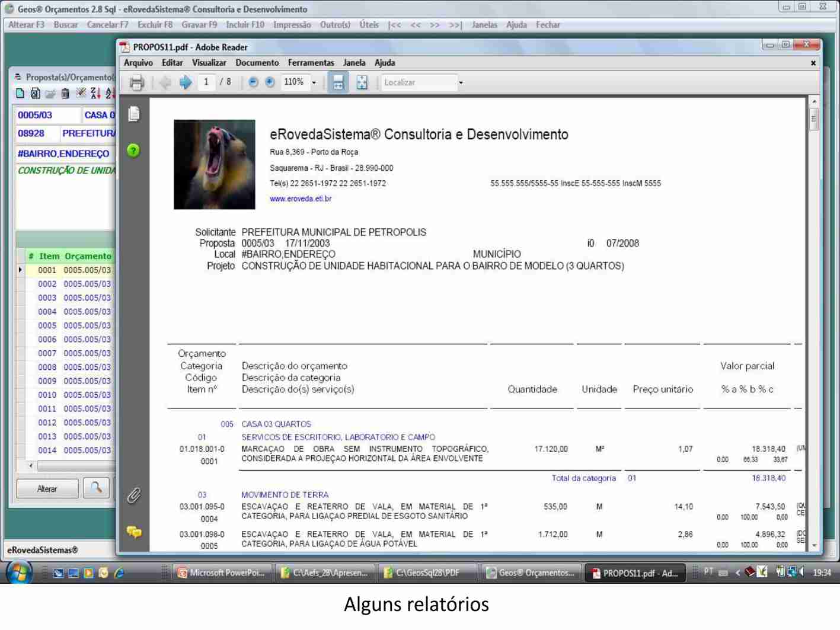Viewport: 840px width, 630px height.
Task: Click the greyed open folder icon in the Proposta toolbar
Action: 50,93
